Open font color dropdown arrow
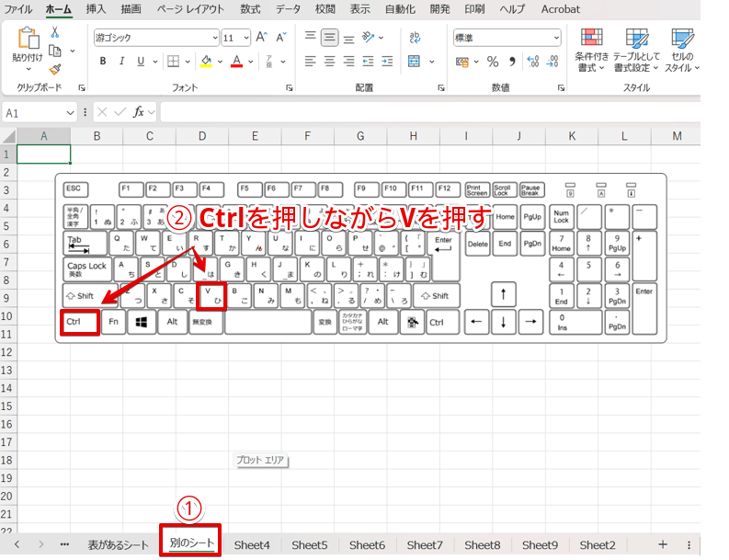The image size is (729, 560). point(251,62)
